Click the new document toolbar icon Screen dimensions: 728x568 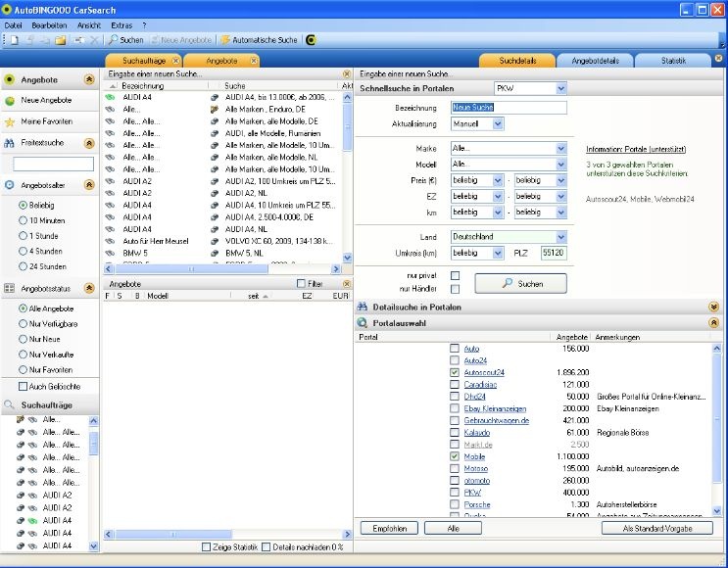tap(14, 40)
